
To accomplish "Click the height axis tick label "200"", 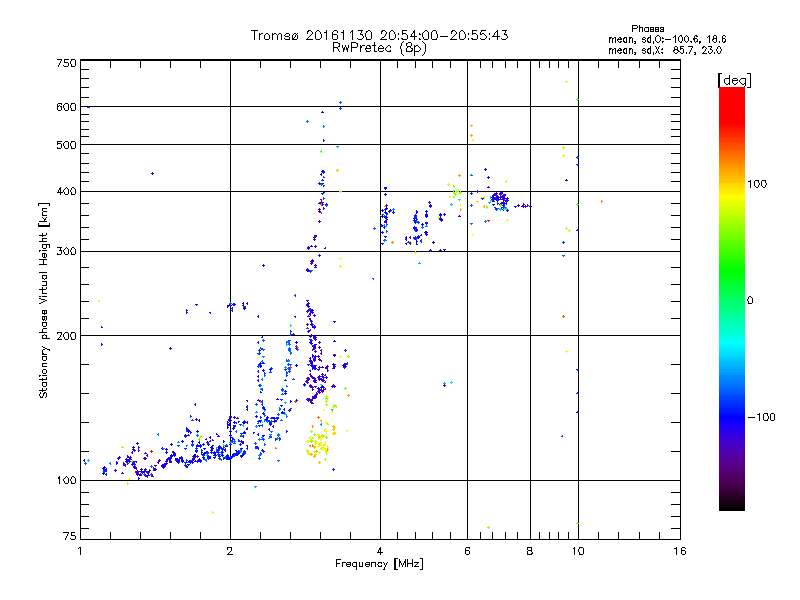I will (67, 336).
